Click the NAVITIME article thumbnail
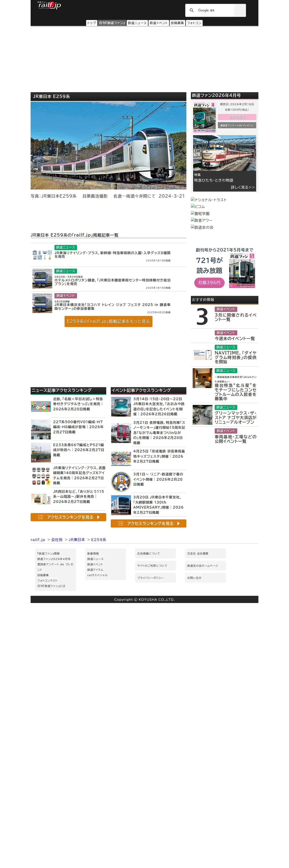Viewport: 289px width, 868px height. click(x=202, y=355)
